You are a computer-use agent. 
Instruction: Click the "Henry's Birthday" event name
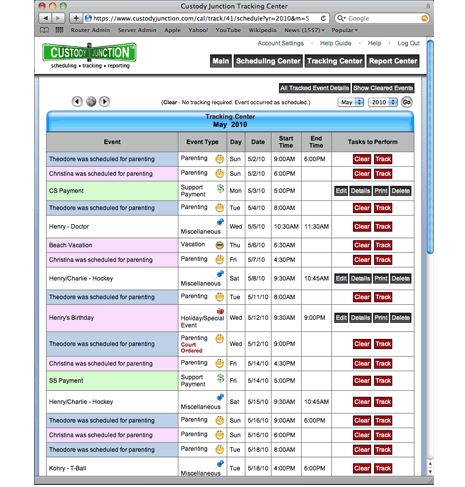coord(71,318)
